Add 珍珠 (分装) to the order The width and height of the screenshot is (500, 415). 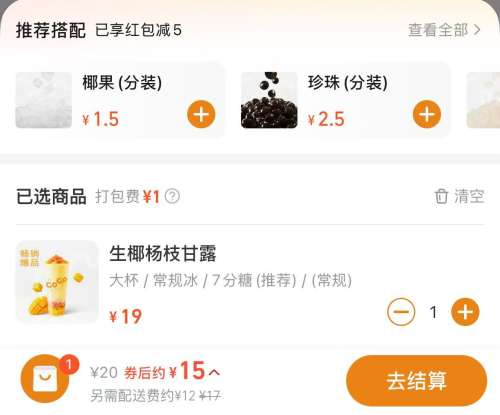click(x=427, y=114)
